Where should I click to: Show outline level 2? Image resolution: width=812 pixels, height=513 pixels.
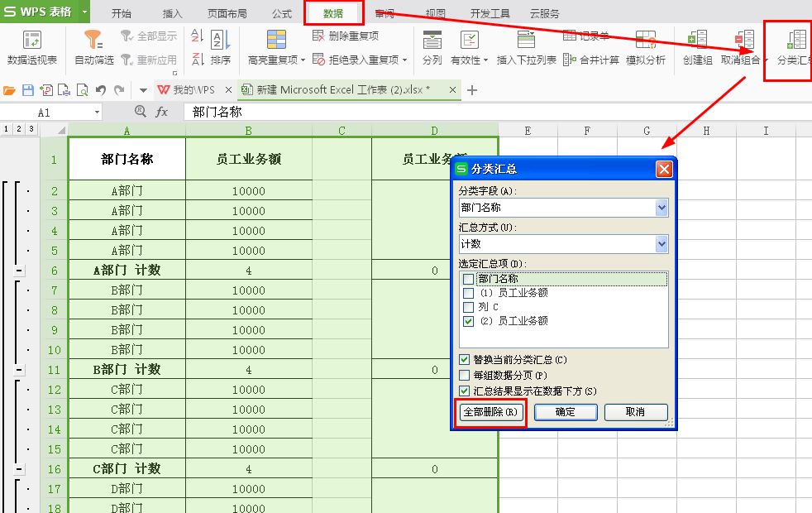pyautogui.click(x=19, y=128)
